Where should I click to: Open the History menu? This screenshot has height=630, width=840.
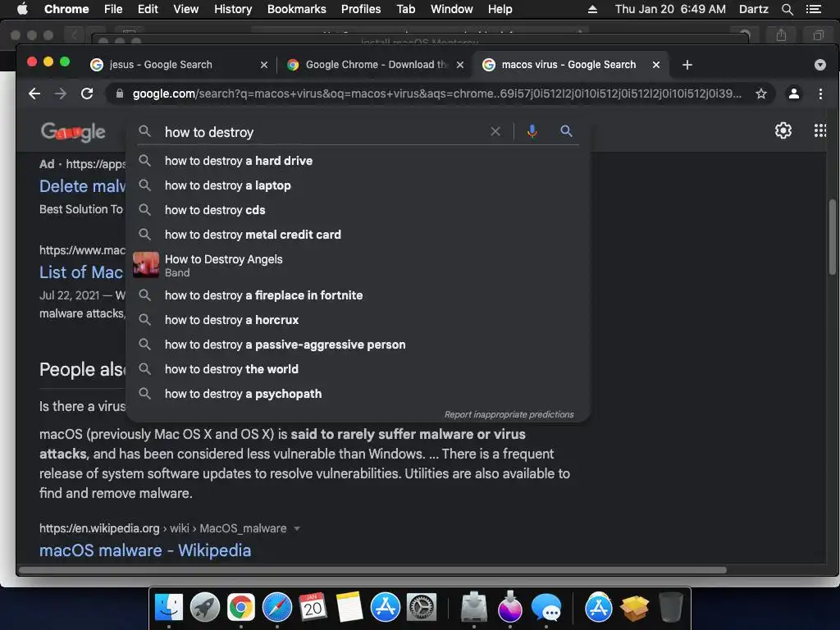(x=233, y=9)
